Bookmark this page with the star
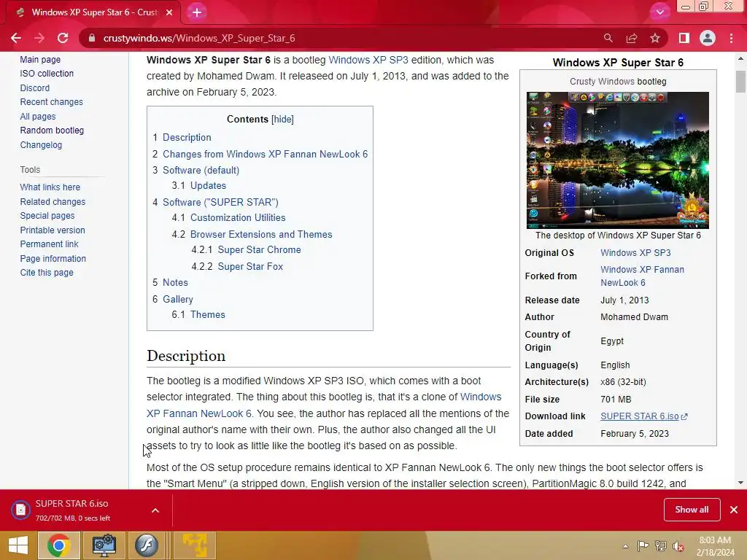This screenshot has width=747, height=560. [x=655, y=38]
